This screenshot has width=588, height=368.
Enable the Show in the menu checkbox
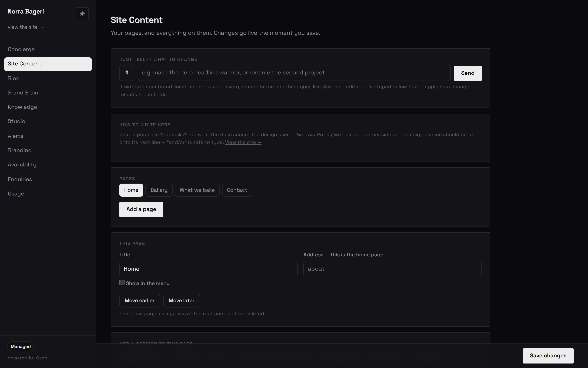[x=122, y=282]
